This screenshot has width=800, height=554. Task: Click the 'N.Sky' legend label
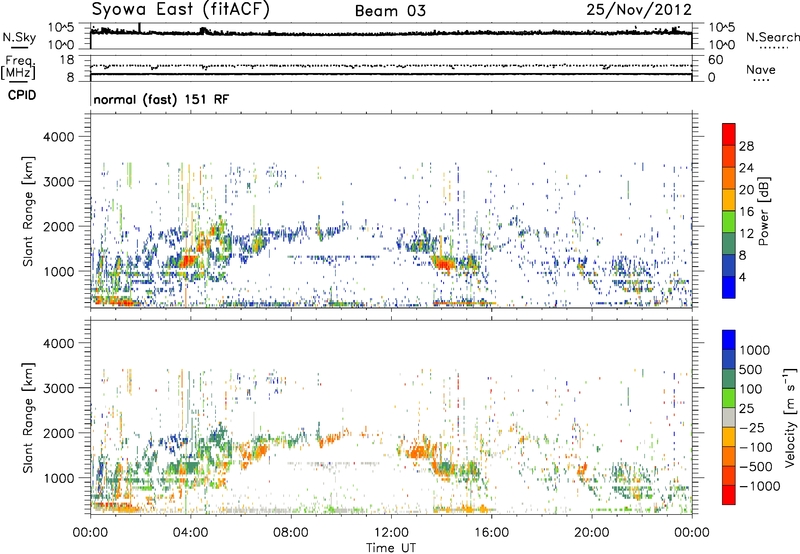[19, 37]
